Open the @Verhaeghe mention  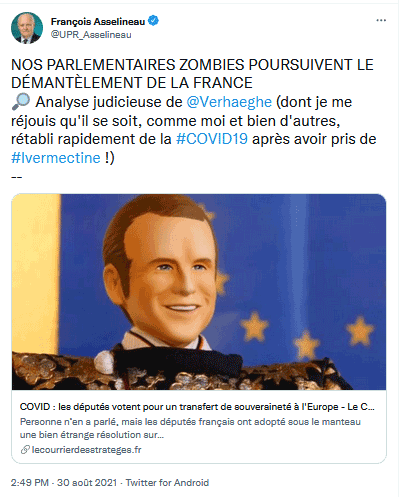point(229,102)
